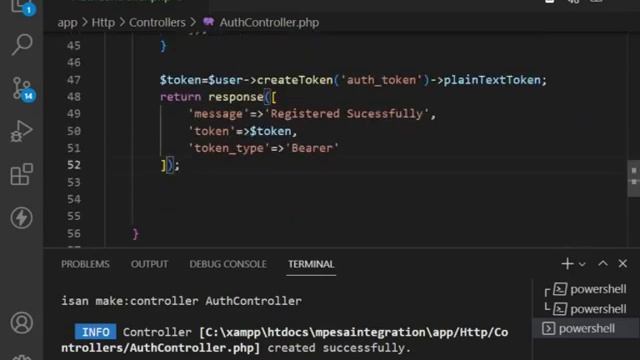Click the Controllers breadcrumb segment

(x=157, y=22)
